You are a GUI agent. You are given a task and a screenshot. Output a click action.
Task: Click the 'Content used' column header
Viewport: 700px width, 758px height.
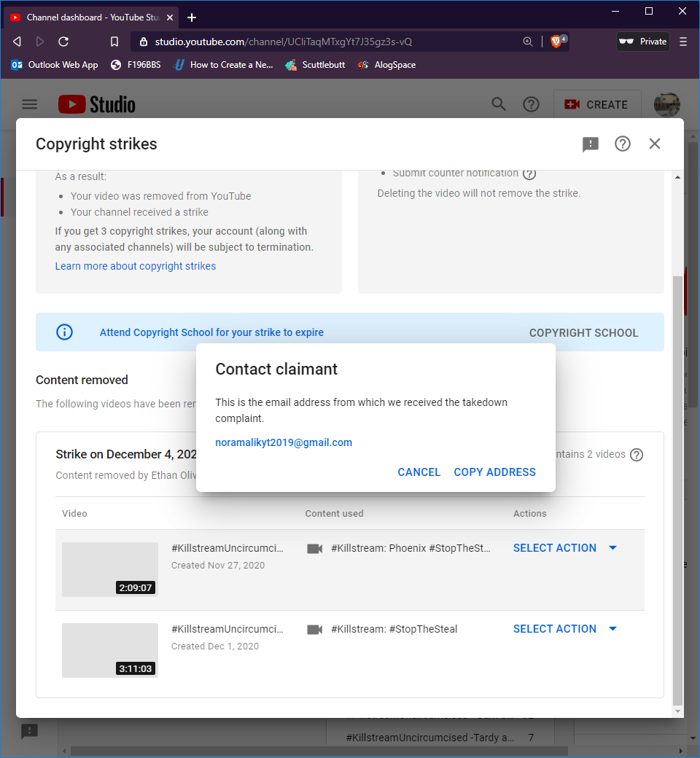pyautogui.click(x=334, y=513)
